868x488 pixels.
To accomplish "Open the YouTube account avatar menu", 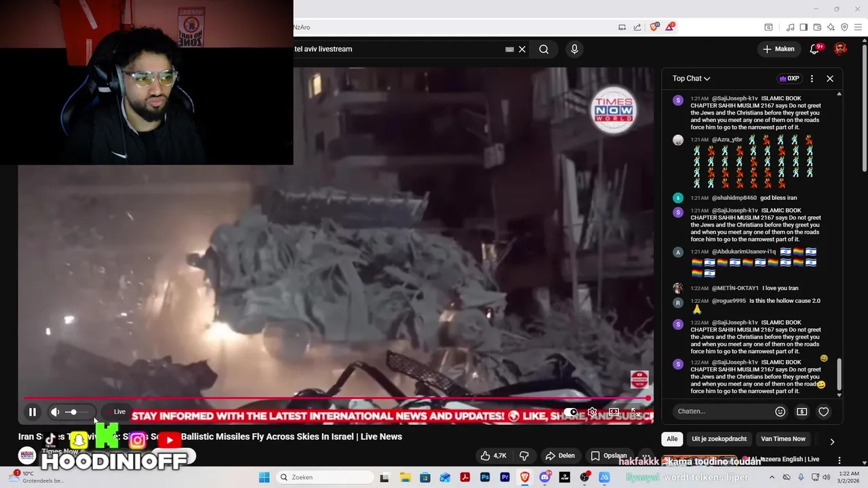I will pyautogui.click(x=841, y=49).
